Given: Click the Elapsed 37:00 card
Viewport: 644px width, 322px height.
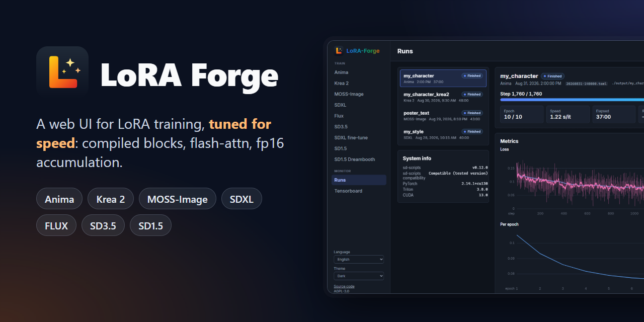Looking at the screenshot, I should tap(613, 114).
